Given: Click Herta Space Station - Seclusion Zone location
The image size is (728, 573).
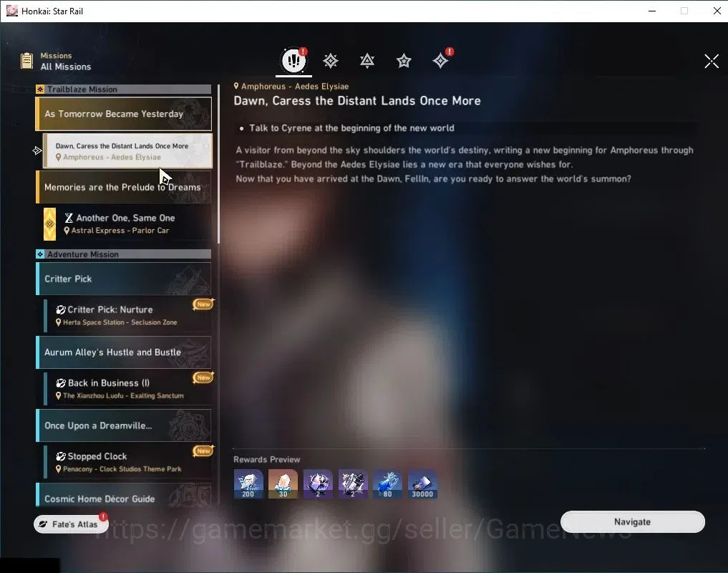Looking at the screenshot, I should (x=120, y=322).
